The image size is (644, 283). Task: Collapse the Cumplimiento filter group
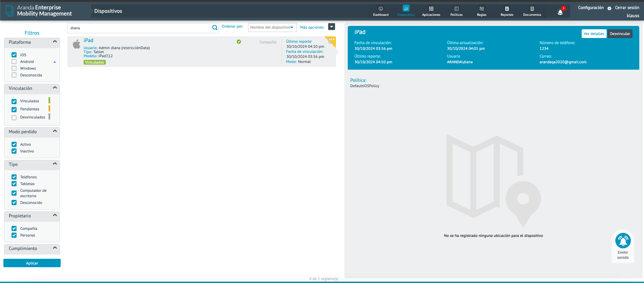pyautogui.click(x=55, y=248)
